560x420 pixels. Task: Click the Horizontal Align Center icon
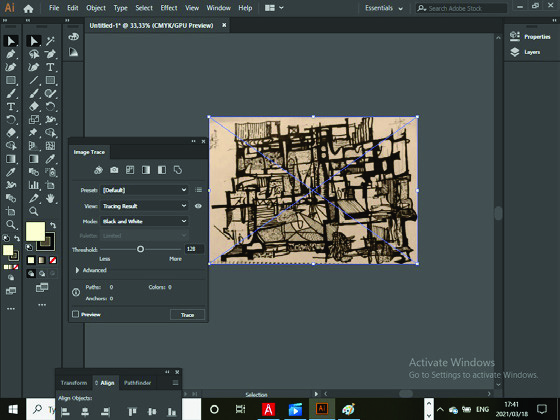point(85,412)
